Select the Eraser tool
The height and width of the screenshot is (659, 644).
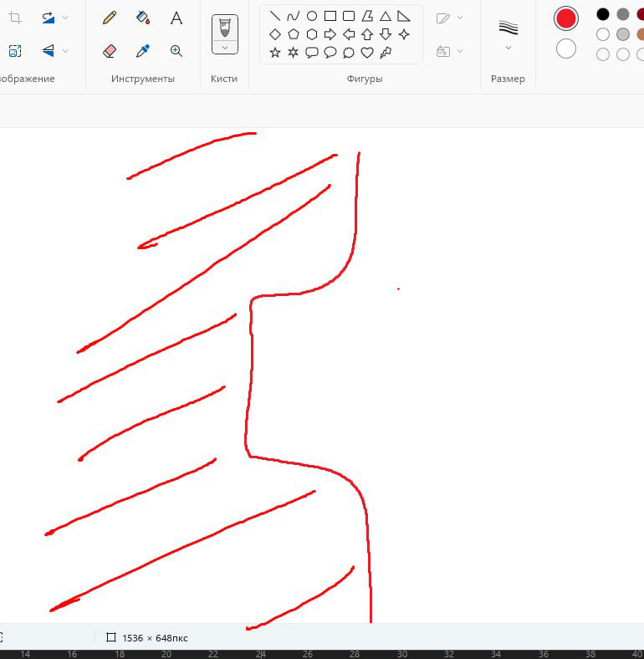click(x=110, y=51)
